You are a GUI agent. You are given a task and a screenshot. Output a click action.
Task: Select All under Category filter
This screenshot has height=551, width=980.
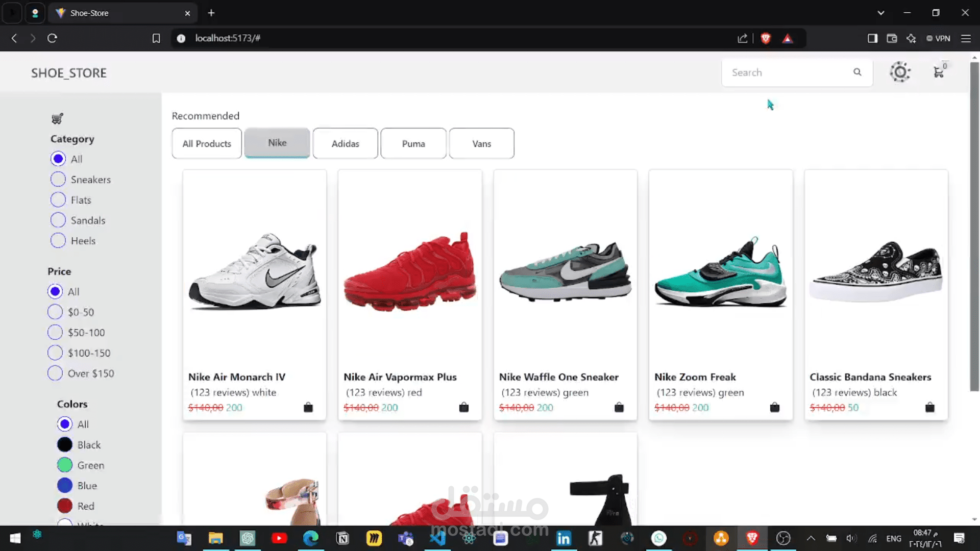pos(58,159)
